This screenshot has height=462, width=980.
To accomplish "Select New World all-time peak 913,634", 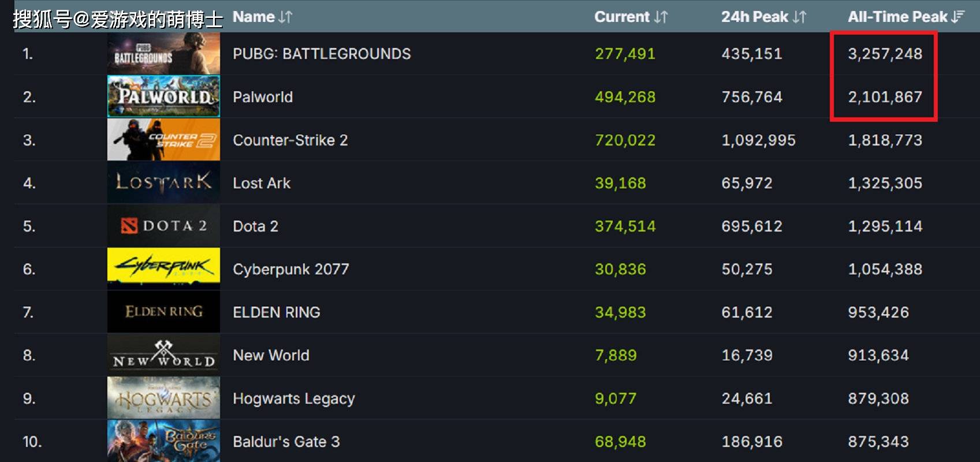I will (878, 355).
